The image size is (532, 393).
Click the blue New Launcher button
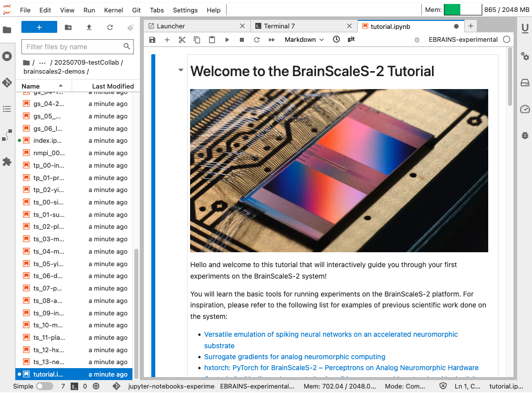39,27
